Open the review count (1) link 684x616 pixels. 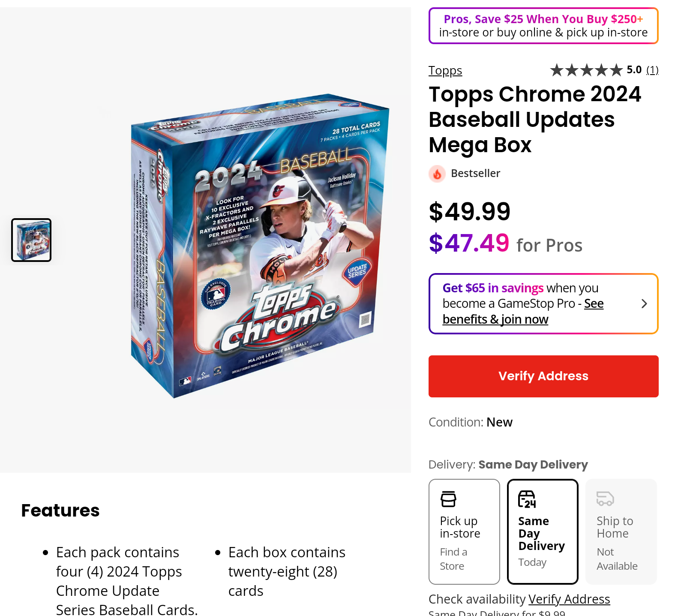pos(652,70)
